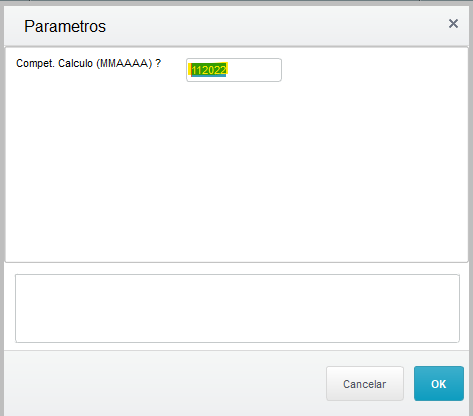Click the header bar beside Parametros title

277,26
